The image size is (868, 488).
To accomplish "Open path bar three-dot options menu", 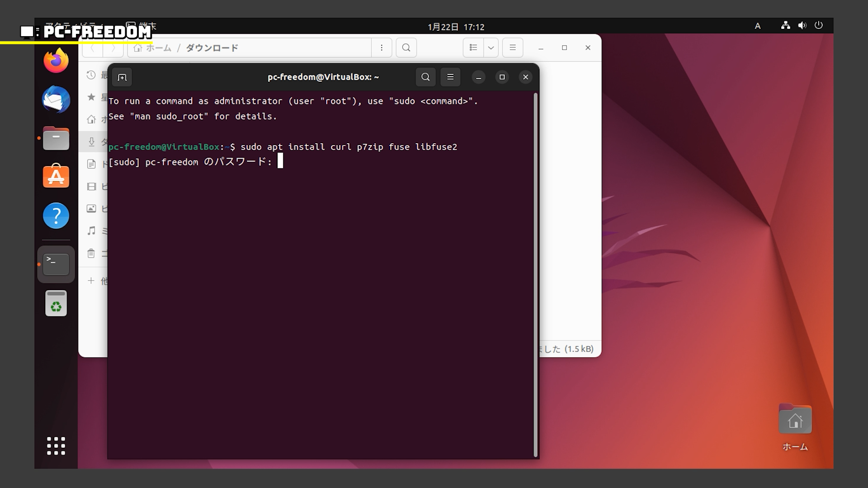I will (x=382, y=48).
